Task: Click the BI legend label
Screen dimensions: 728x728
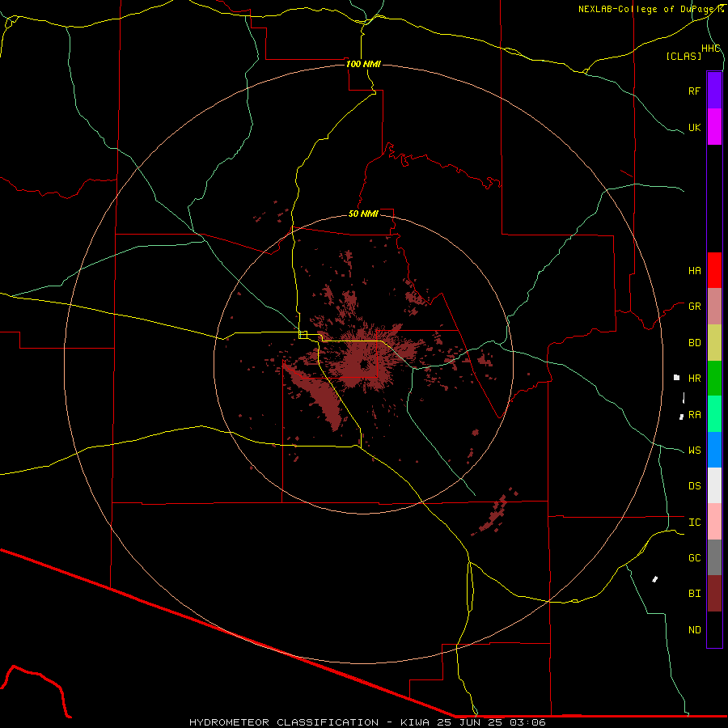Action: coord(694,594)
